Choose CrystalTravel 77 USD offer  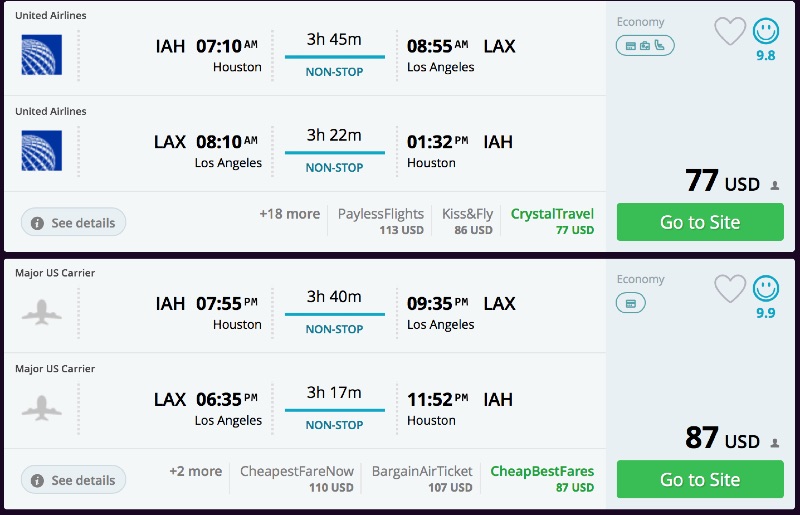click(x=552, y=221)
